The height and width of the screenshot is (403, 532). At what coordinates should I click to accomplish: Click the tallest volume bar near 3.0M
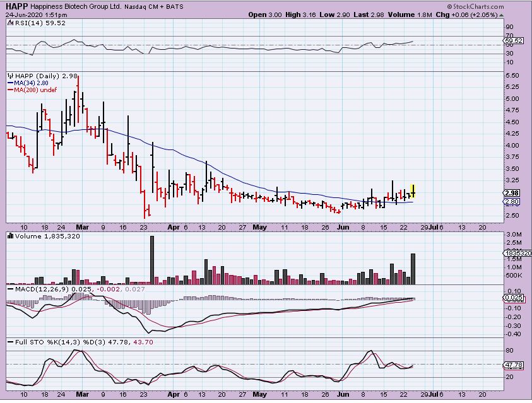[x=152, y=260]
